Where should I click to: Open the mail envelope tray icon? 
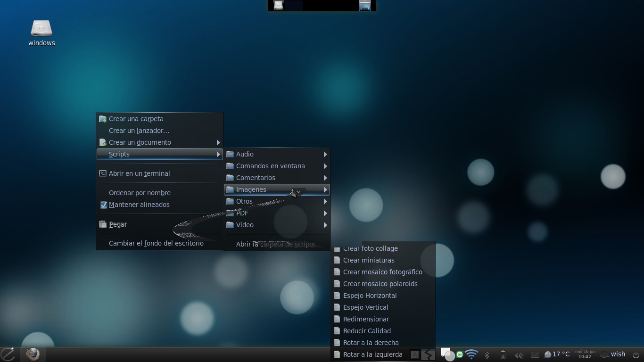(535, 355)
